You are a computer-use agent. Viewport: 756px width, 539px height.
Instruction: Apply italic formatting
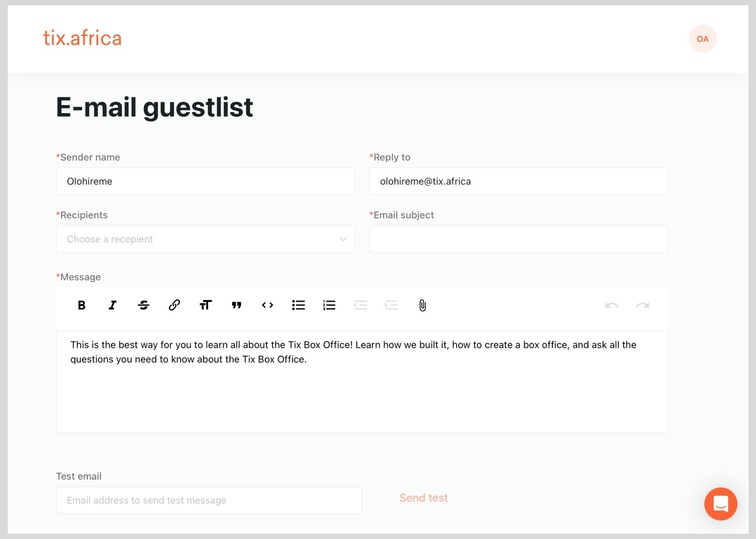pos(112,305)
